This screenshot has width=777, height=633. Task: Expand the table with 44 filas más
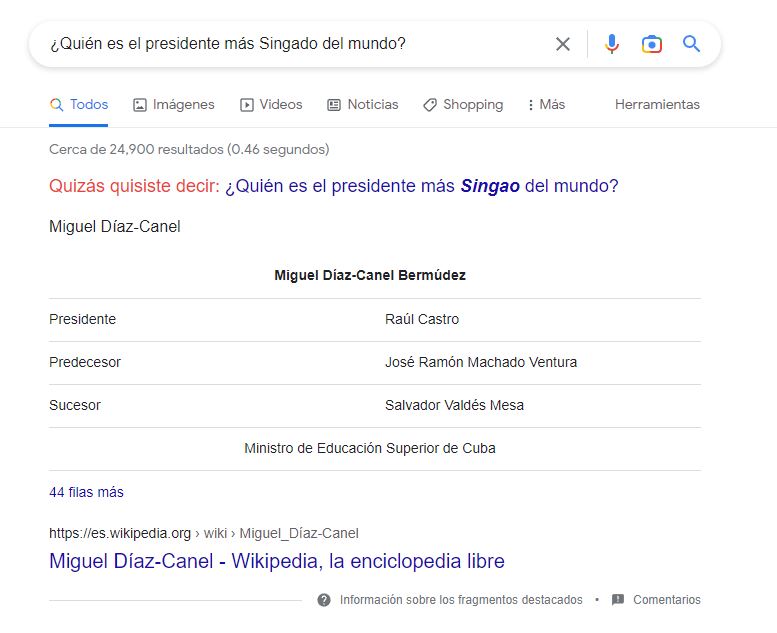(86, 492)
